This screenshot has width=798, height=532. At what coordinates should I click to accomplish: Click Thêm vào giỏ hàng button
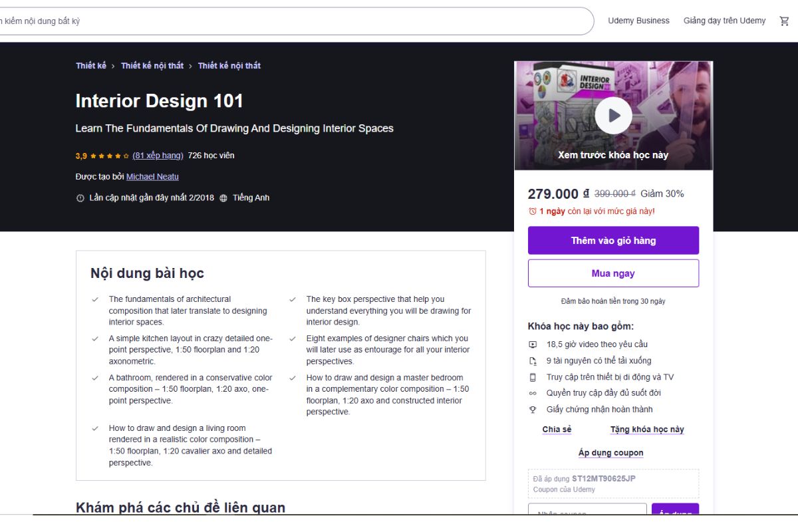click(613, 241)
